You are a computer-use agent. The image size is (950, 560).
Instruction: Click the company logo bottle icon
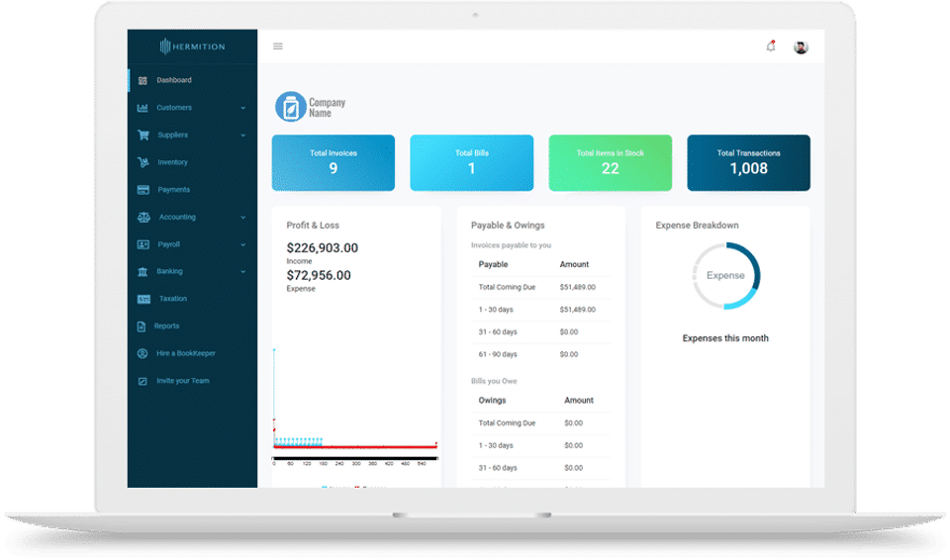[291, 107]
